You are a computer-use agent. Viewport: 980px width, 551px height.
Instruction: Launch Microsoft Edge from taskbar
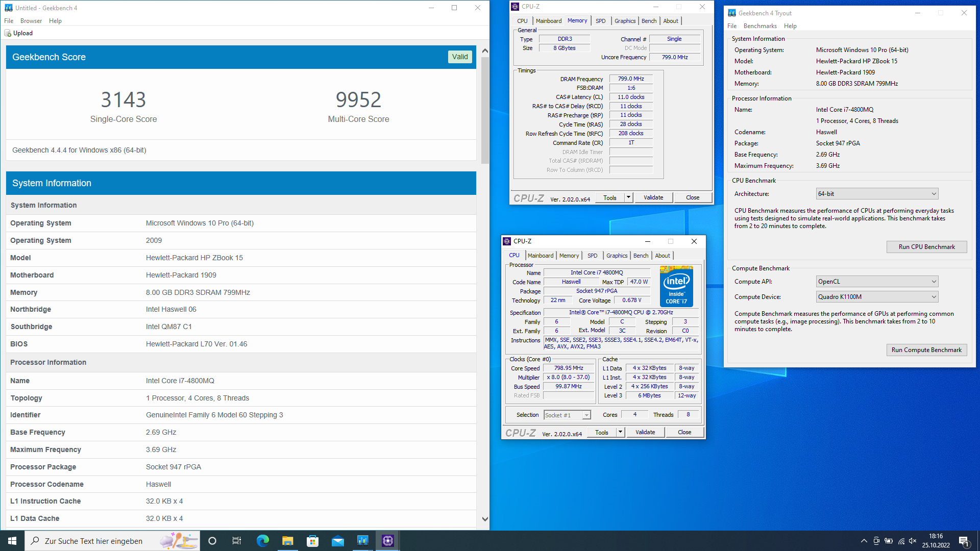pyautogui.click(x=263, y=541)
